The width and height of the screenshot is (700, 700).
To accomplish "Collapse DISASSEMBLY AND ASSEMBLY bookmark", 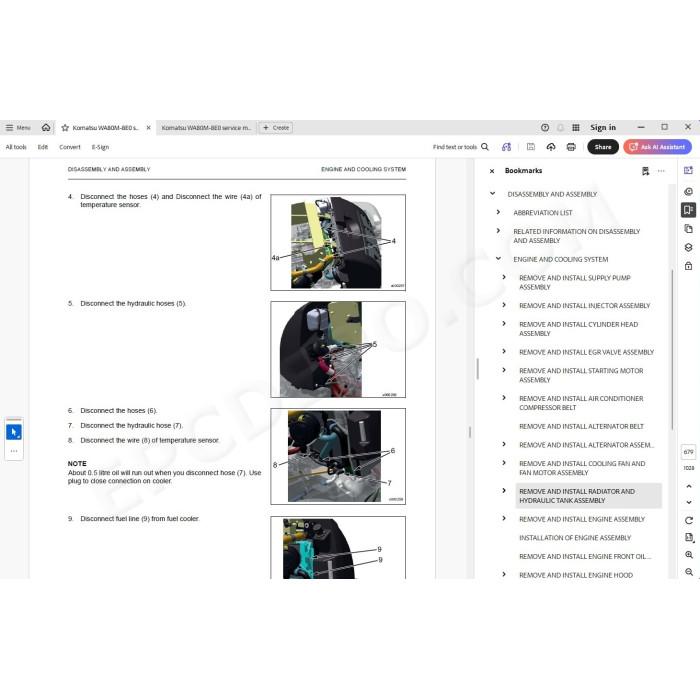I will point(492,194).
